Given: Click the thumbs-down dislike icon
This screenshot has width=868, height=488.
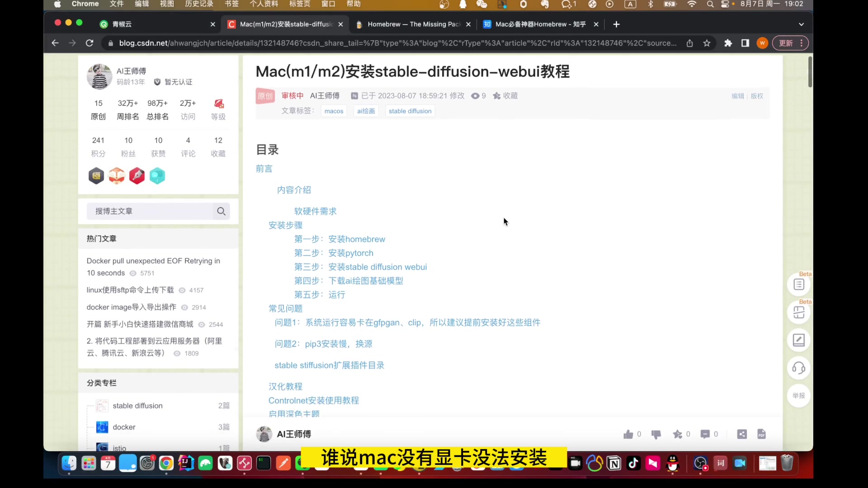Looking at the screenshot, I should 656,434.
